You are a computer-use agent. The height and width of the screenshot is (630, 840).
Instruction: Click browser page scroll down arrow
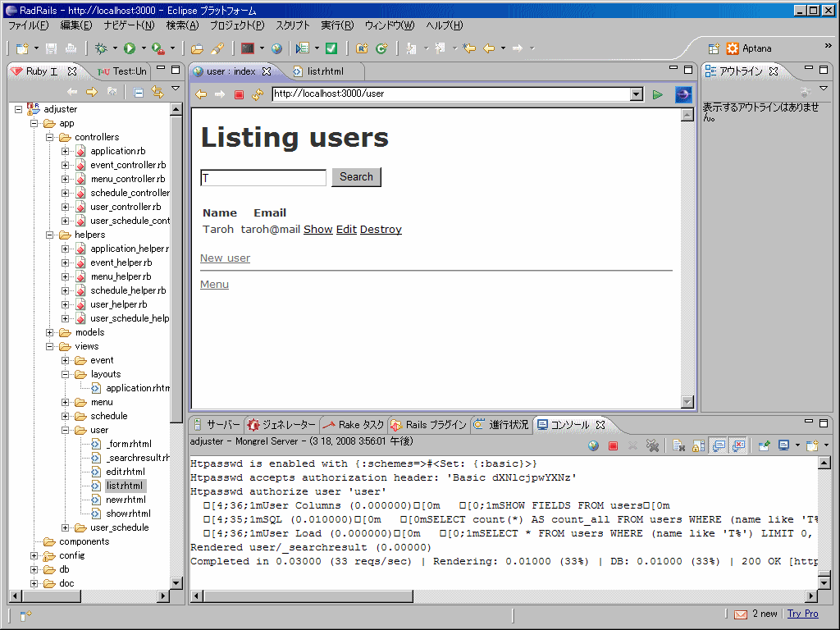(x=687, y=402)
